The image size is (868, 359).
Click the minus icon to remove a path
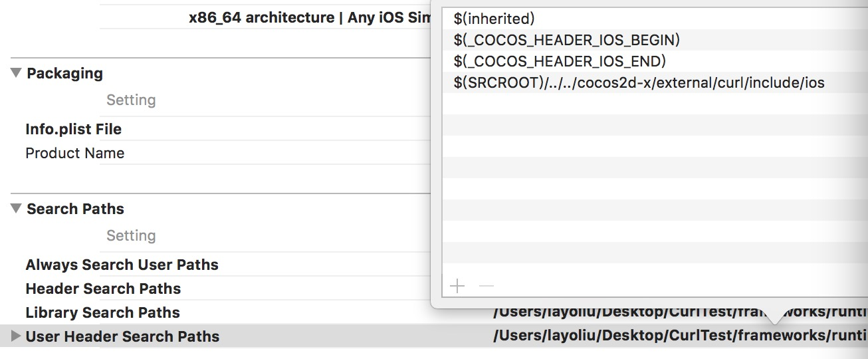coord(487,287)
